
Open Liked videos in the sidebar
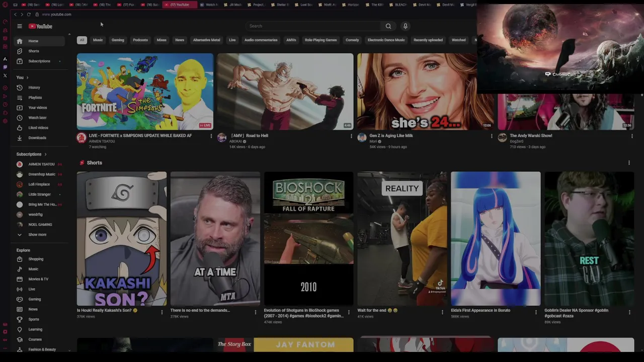pyautogui.click(x=39, y=128)
